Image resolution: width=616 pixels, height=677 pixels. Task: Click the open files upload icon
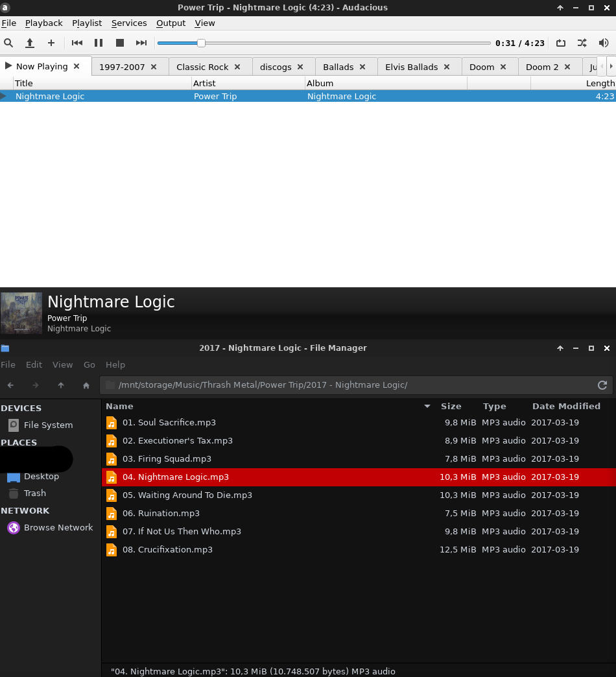pyautogui.click(x=30, y=43)
